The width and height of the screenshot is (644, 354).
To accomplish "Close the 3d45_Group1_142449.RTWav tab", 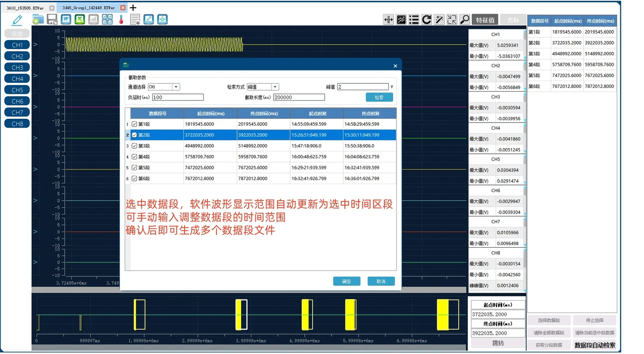I will coord(123,8).
